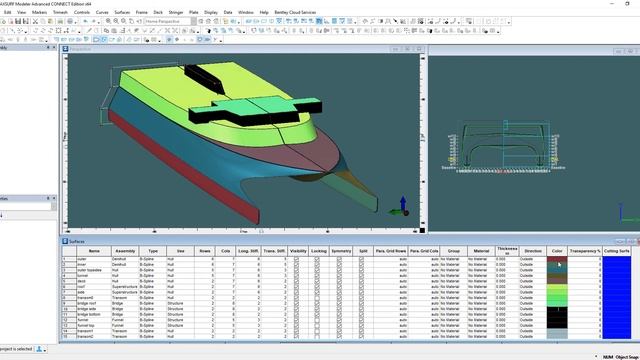Viewport: 640px width, 360px height.
Task: Click the pin icon on lower left Properties panel
Action: click(48, 198)
